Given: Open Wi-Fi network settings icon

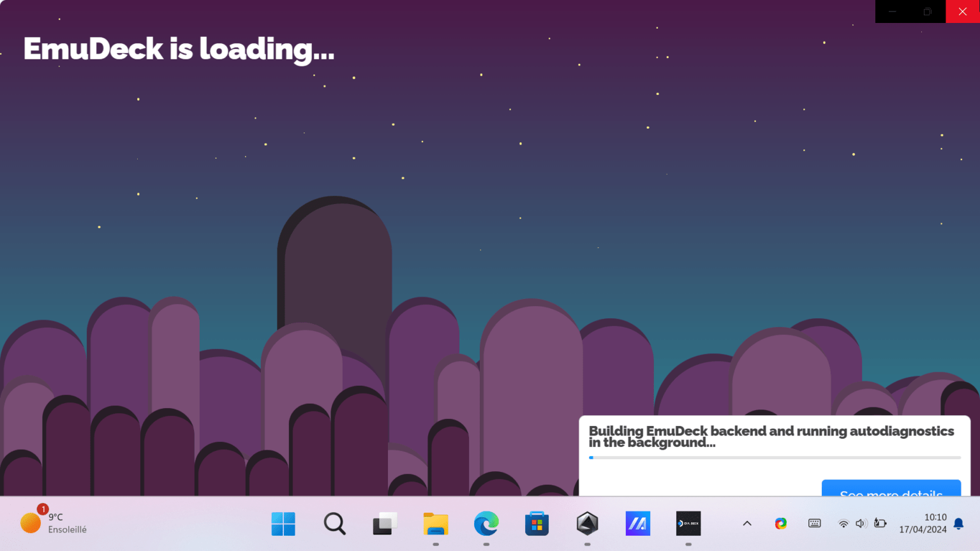Looking at the screenshot, I should click(x=843, y=524).
